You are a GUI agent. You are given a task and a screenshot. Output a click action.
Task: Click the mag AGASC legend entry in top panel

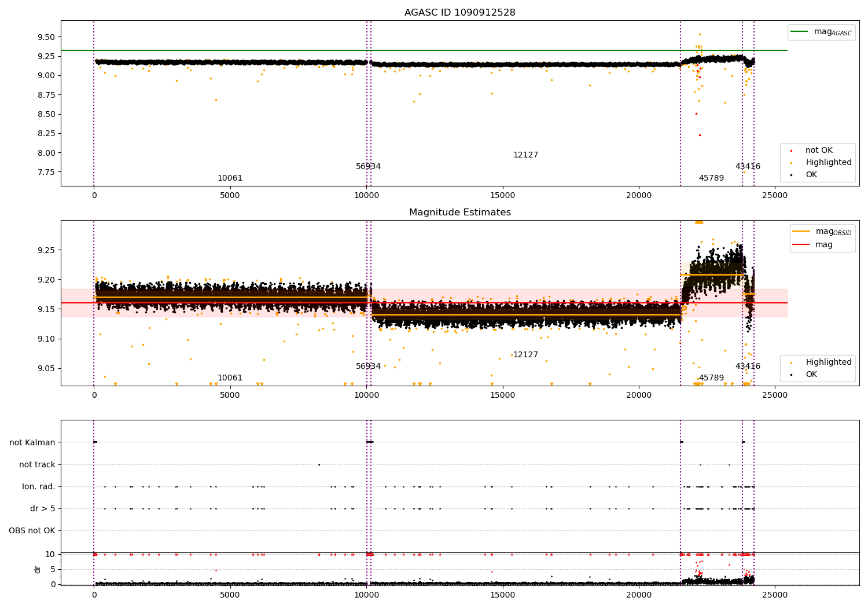click(x=821, y=32)
